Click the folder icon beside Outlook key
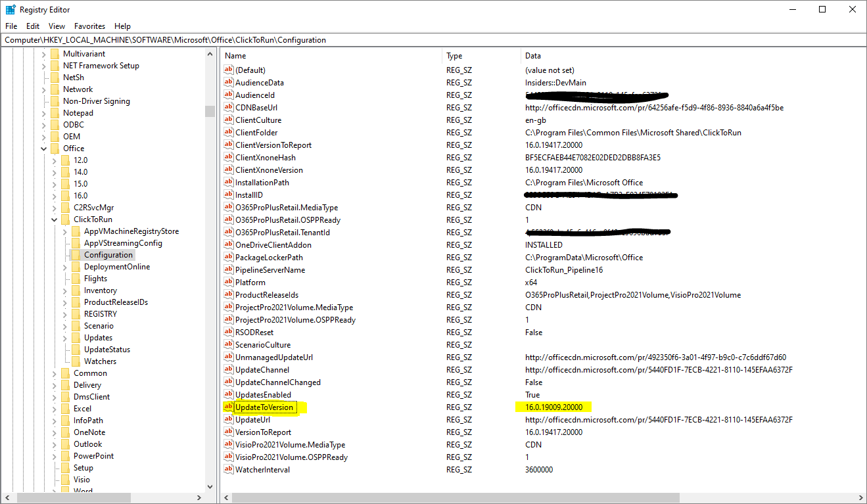Image resolution: width=867 pixels, height=504 pixels. point(65,444)
